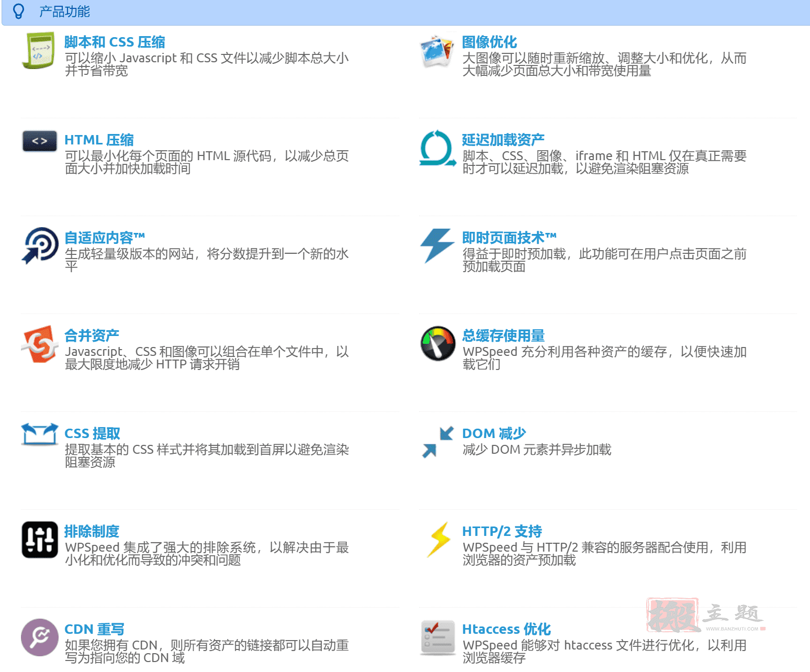Click description starting 生成轻量级版本的网站

pyautogui.click(x=207, y=260)
